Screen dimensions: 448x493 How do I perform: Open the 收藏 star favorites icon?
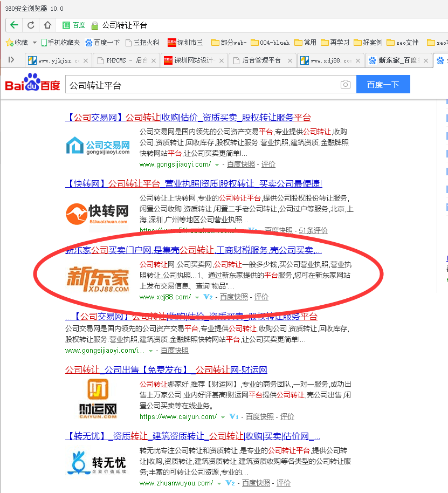pos(10,43)
